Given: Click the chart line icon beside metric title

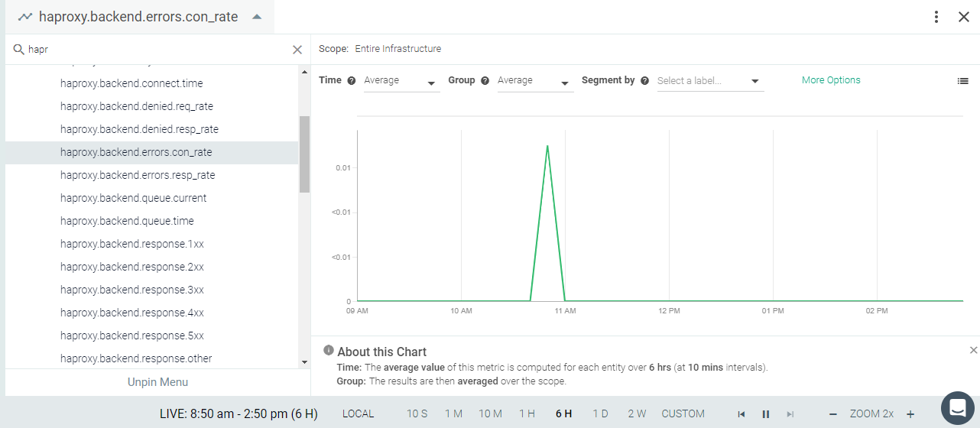Looking at the screenshot, I should click(x=25, y=17).
